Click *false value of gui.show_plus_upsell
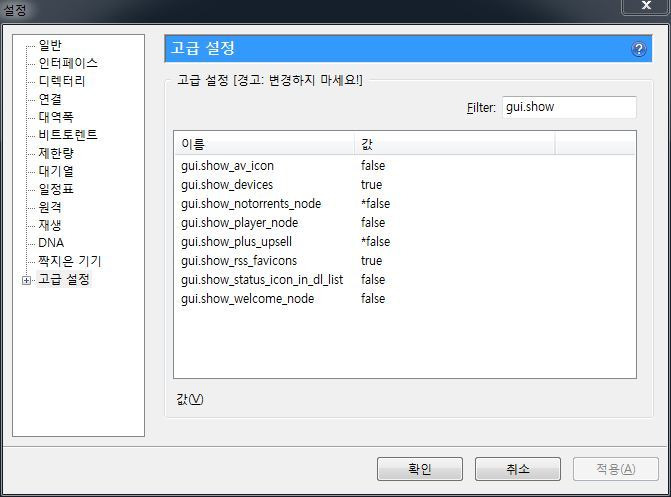 (375, 241)
